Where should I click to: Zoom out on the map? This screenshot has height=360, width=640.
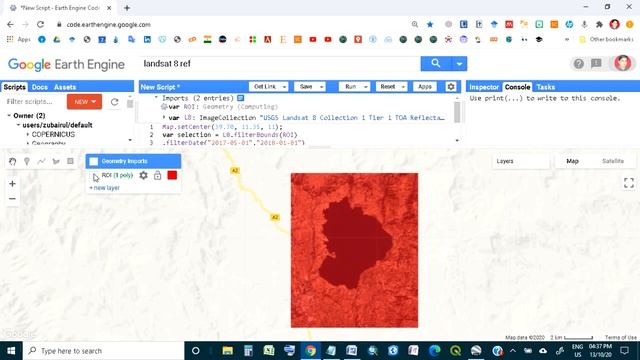[x=12, y=199]
